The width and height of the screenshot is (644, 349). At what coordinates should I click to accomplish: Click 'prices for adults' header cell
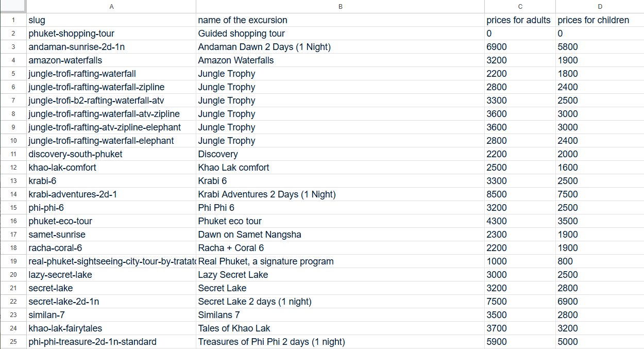pyautogui.click(x=520, y=20)
